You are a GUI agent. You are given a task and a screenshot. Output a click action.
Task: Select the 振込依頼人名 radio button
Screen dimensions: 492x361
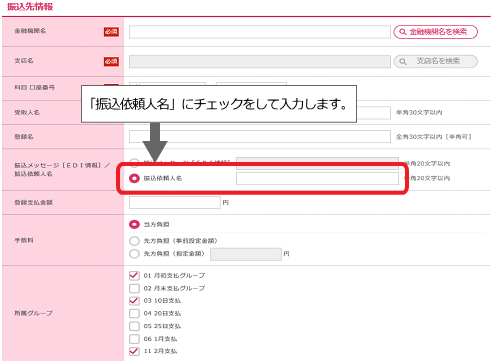pyautogui.click(x=134, y=178)
